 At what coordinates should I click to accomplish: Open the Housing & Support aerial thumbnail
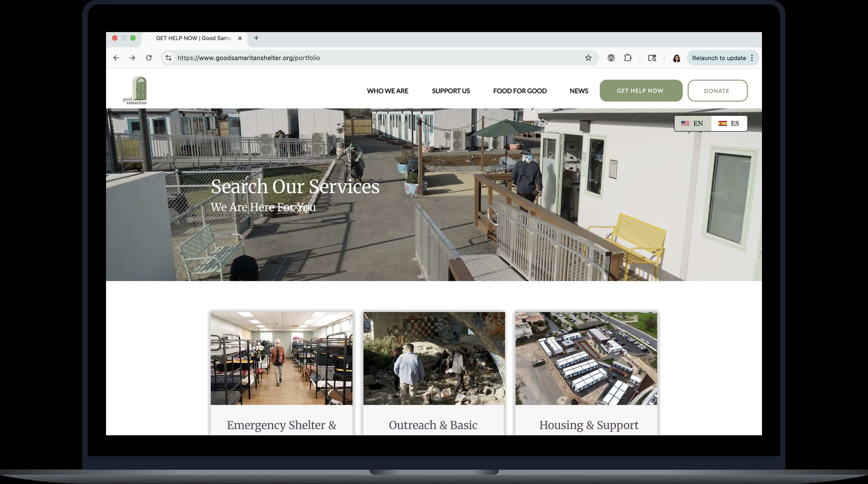tap(586, 358)
